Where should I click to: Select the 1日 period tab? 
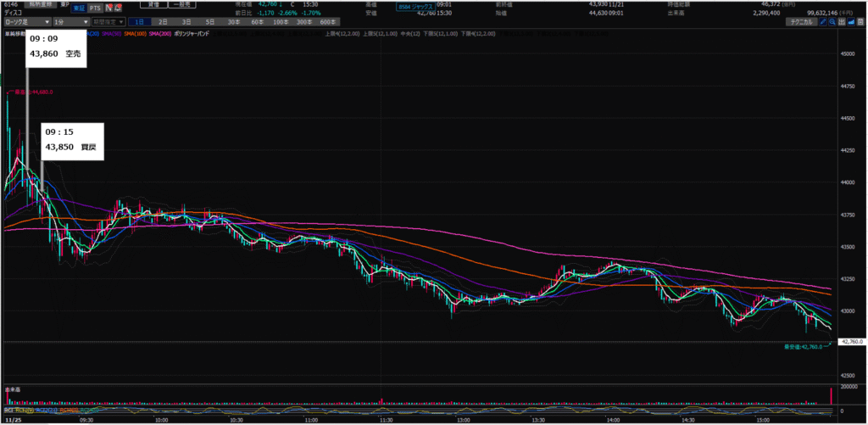(x=139, y=20)
